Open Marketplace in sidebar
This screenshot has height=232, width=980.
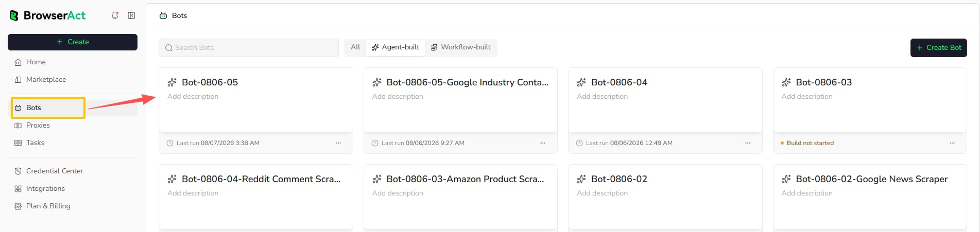(x=73, y=79)
